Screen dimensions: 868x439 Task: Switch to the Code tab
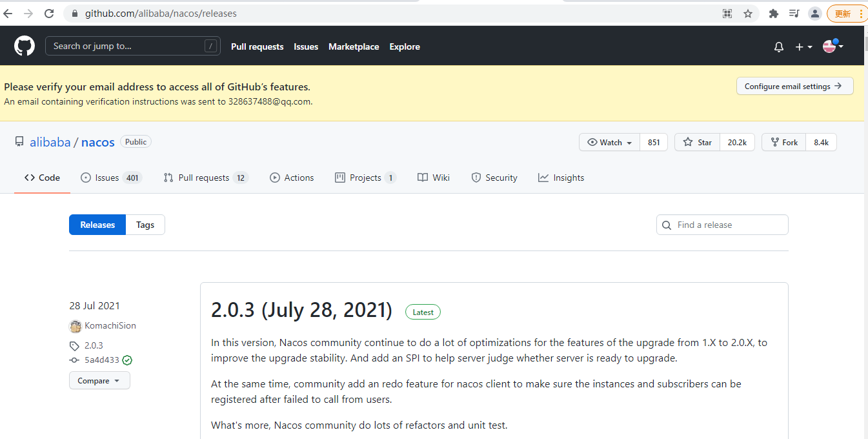click(x=42, y=178)
